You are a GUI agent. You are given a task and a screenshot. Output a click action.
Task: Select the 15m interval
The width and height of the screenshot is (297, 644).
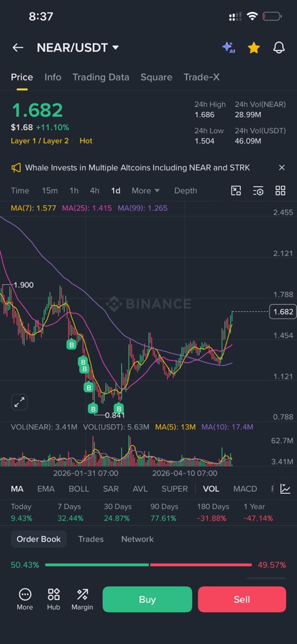[x=50, y=191]
